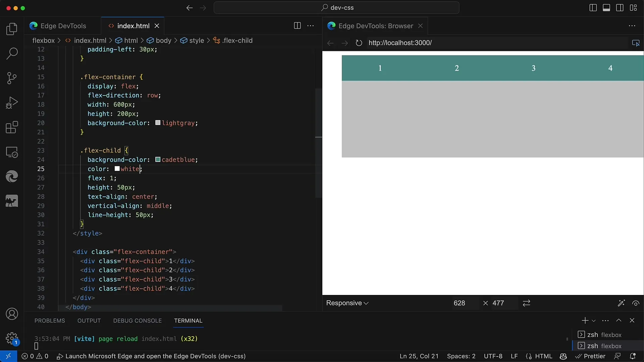Screen dimensions: 644x362
Task: Close the Edge DevTools: Browser tab
Action: tap(420, 26)
